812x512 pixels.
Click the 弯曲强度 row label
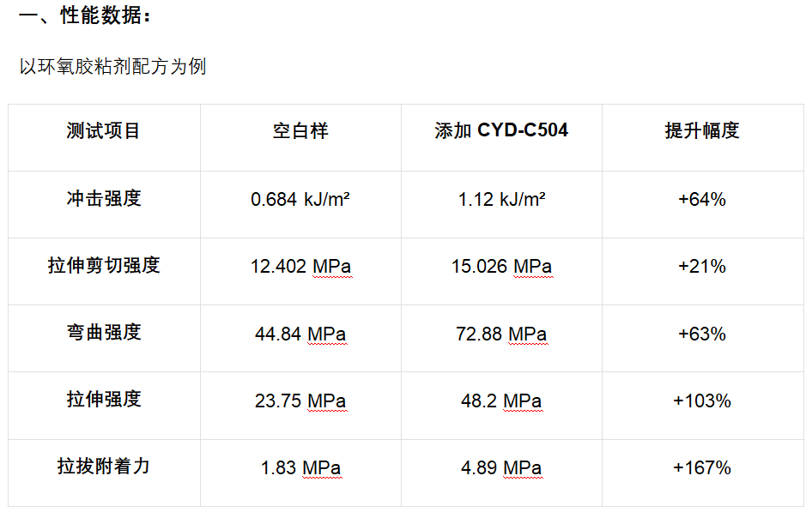(x=103, y=333)
